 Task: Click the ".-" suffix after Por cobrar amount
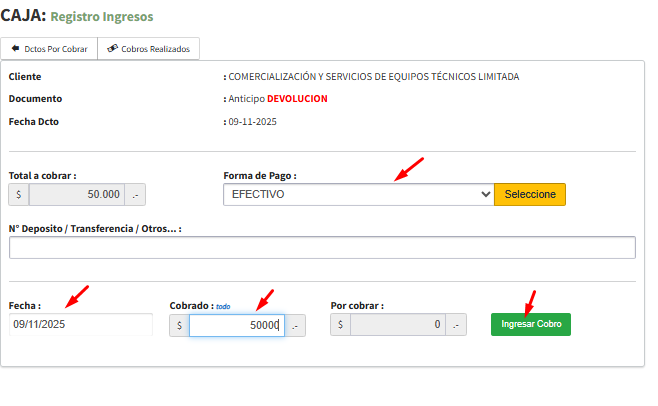pyautogui.click(x=456, y=325)
